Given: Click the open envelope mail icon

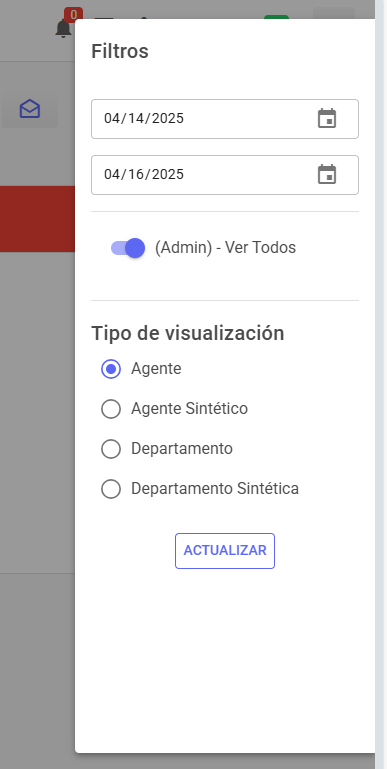Looking at the screenshot, I should coord(30,109).
